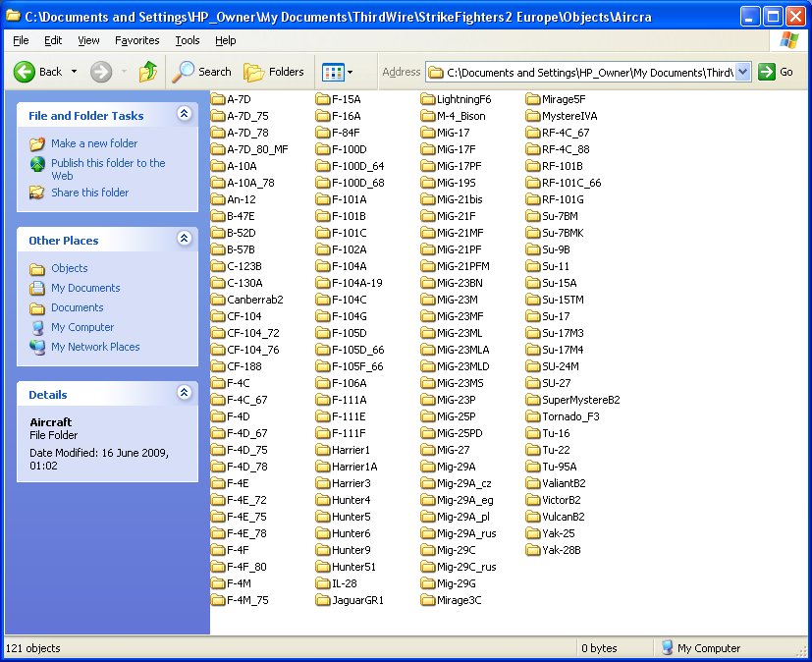
Task: Collapse the Other Places panel
Action: coord(184,239)
